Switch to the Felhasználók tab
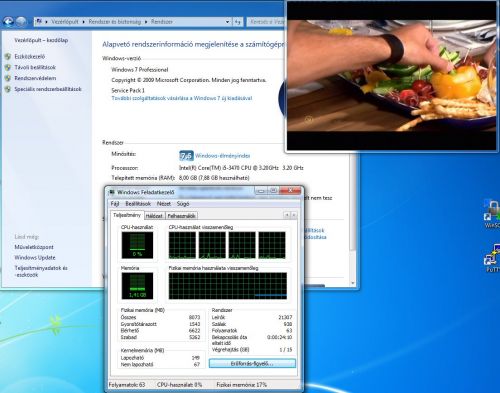 click(181, 216)
